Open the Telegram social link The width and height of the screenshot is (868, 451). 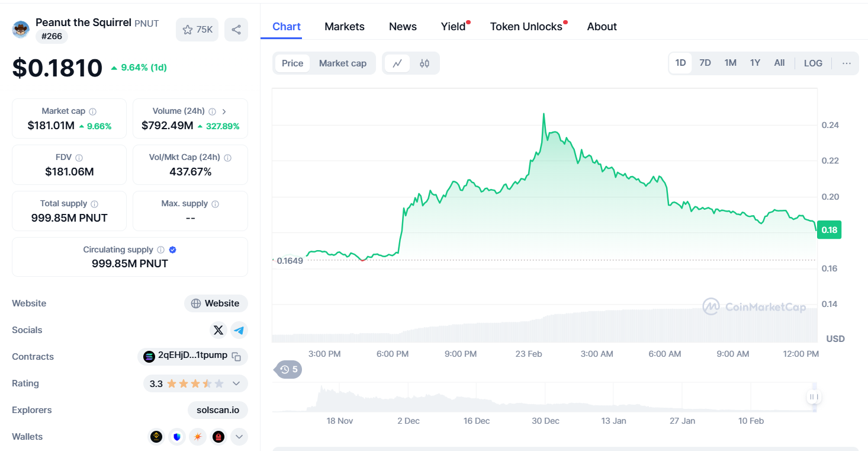pos(239,330)
